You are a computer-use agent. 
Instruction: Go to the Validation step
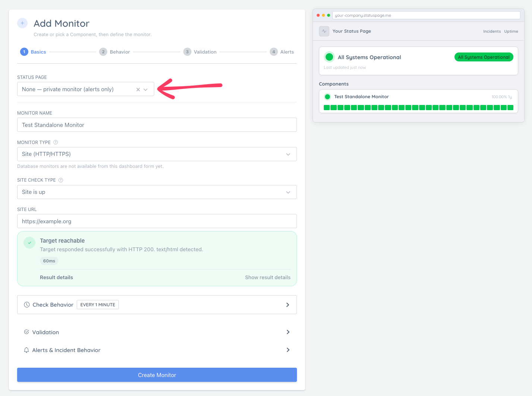pyautogui.click(x=200, y=52)
